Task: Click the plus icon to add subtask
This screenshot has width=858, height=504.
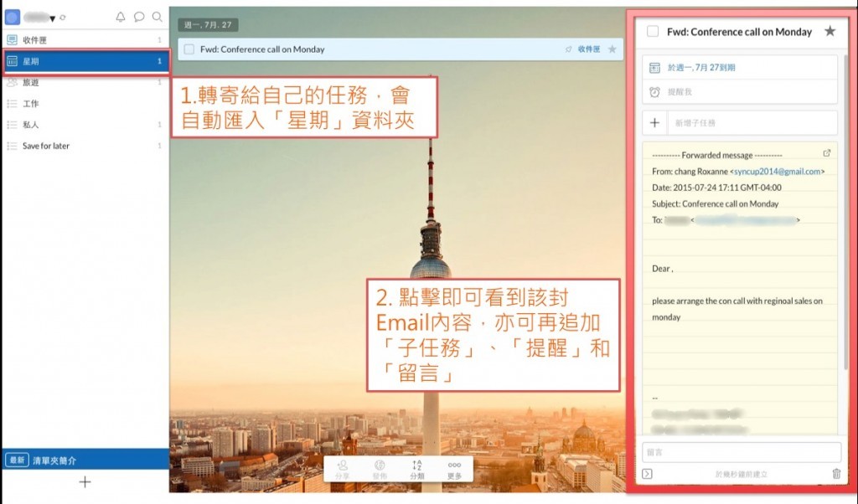Action: [654, 123]
